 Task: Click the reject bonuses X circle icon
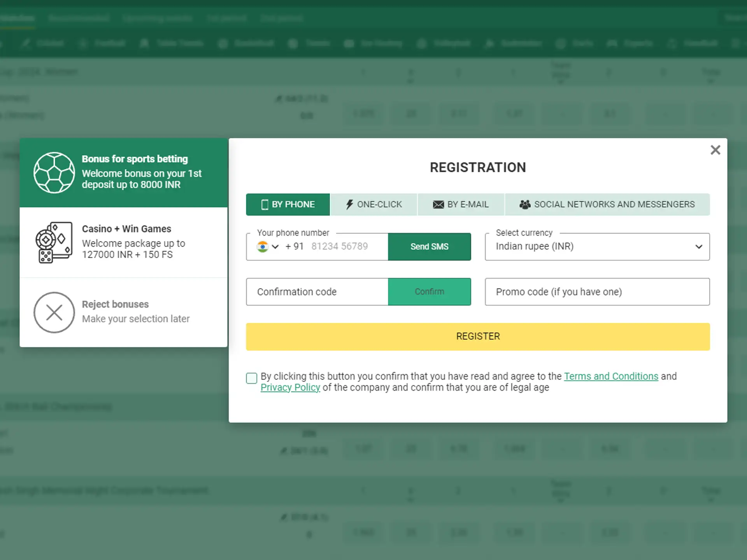point(54,312)
